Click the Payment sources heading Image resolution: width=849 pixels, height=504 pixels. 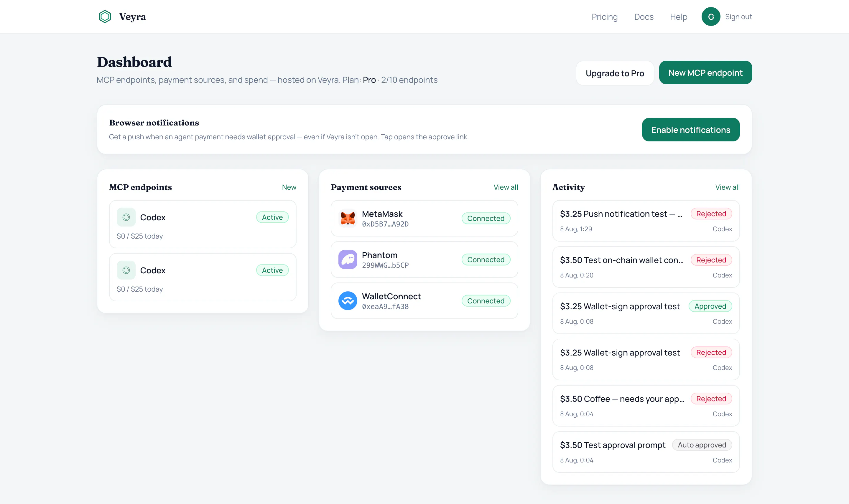[366, 187]
